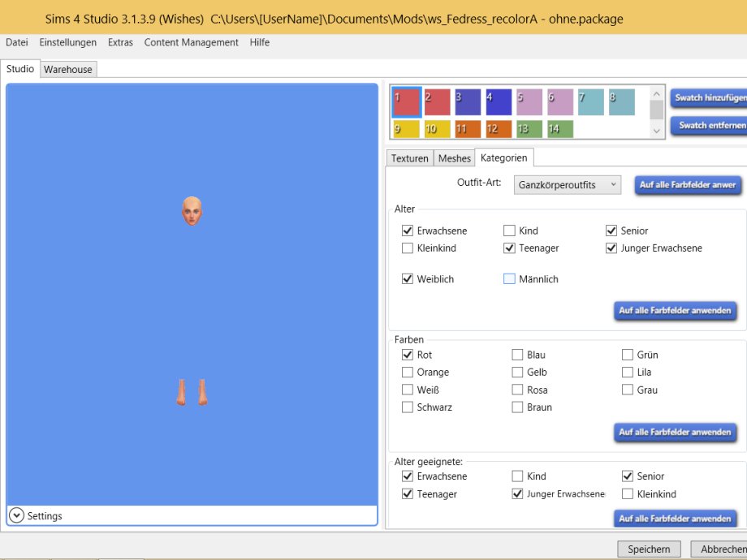747x560 pixels.
Task: Select teal swatch number 7
Action: coord(590,102)
